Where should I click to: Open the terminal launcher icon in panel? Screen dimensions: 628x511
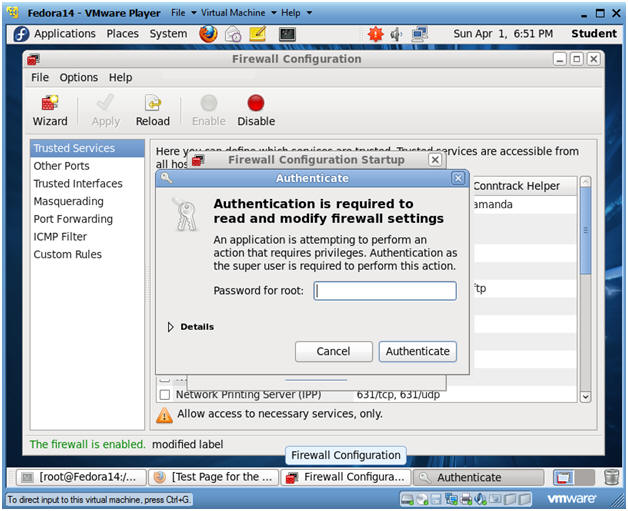(287, 34)
